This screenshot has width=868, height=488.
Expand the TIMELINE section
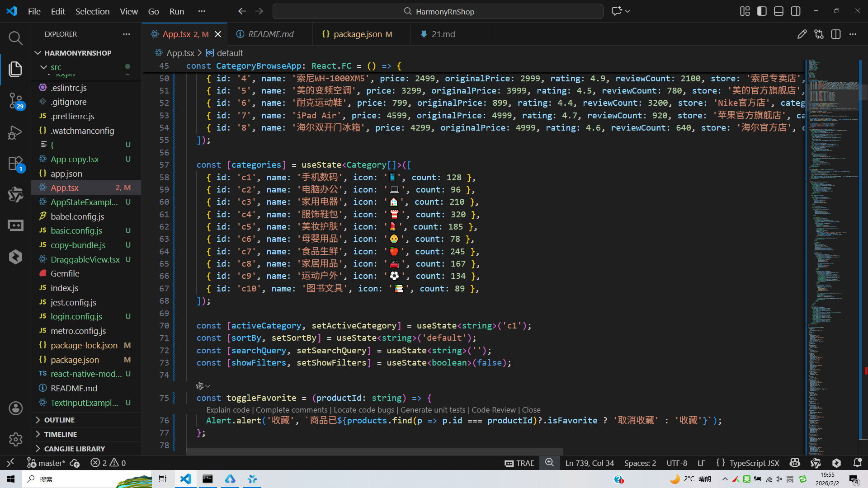pyautogui.click(x=60, y=434)
